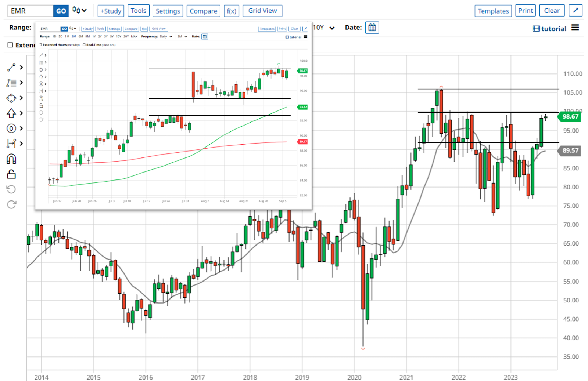
Task: Select the line drawing tool in main chart
Action: click(11, 68)
